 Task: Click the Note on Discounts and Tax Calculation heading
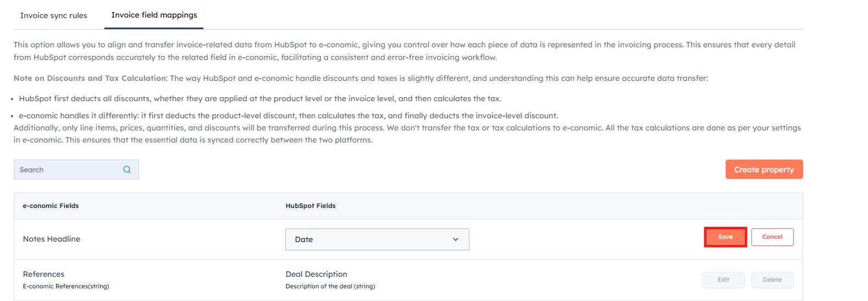pyautogui.click(x=91, y=78)
